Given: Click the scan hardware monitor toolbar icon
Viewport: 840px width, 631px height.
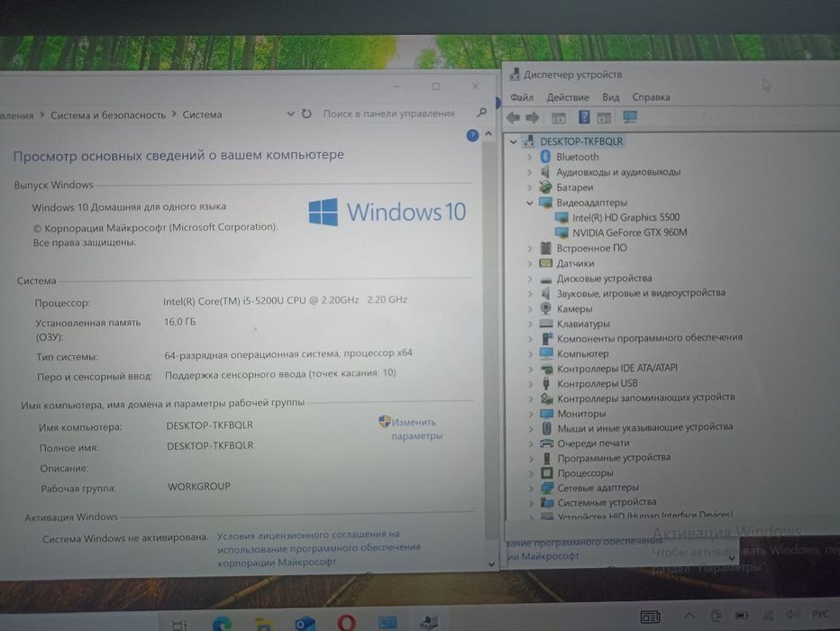Looking at the screenshot, I should coord(629,117).
